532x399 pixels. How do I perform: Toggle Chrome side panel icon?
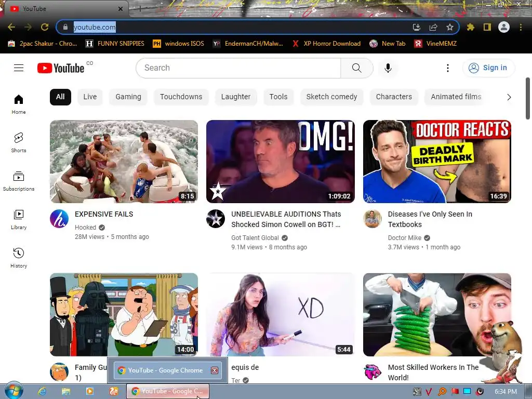(x=487, y=27)
